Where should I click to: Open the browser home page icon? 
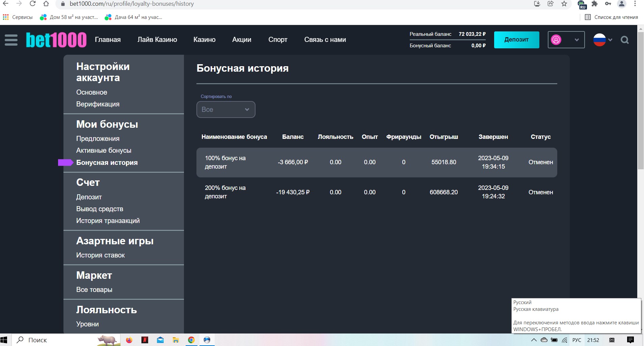coord(46,4)
